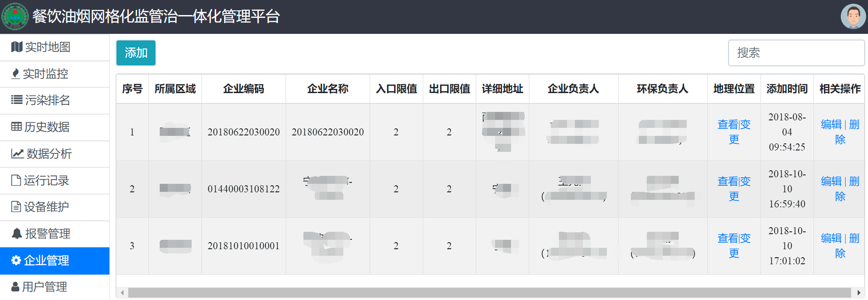Click the chart icon for 数据分析

[17, 154]
